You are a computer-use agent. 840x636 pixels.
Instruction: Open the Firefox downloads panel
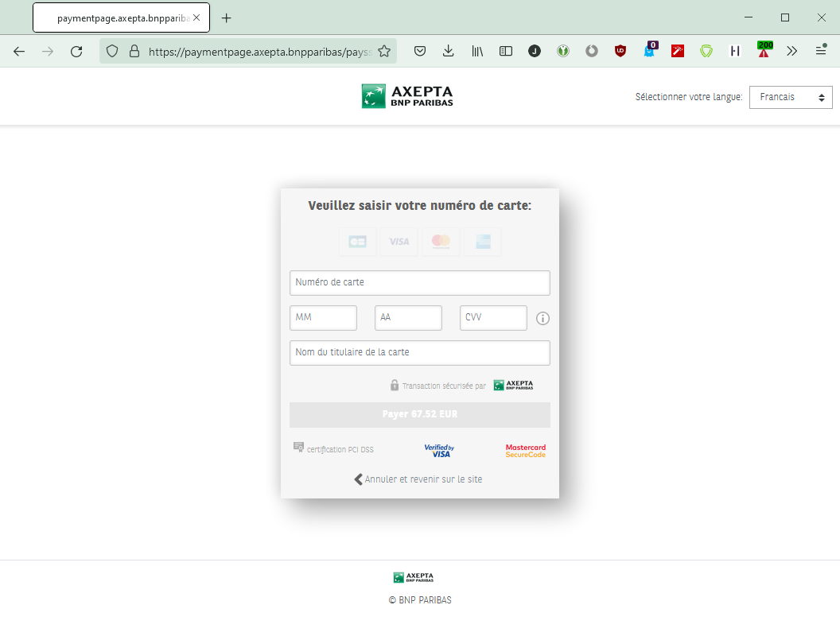pos(449,51)
